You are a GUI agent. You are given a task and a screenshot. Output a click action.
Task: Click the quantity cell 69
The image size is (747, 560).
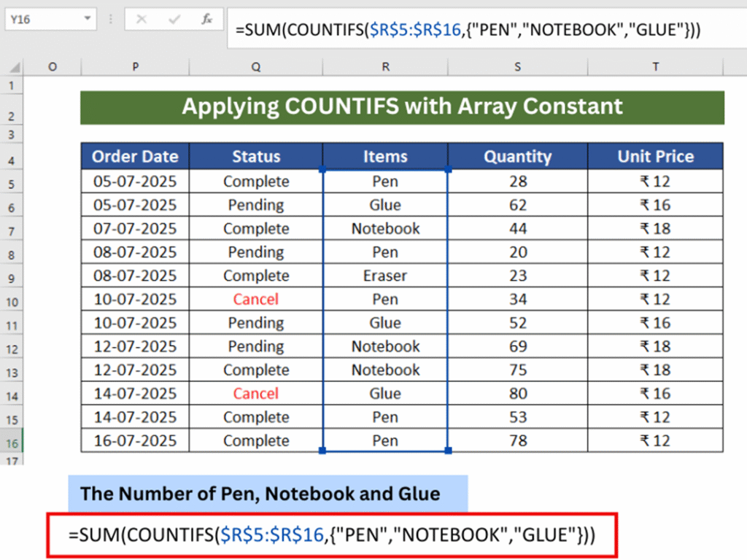(518, 346)
